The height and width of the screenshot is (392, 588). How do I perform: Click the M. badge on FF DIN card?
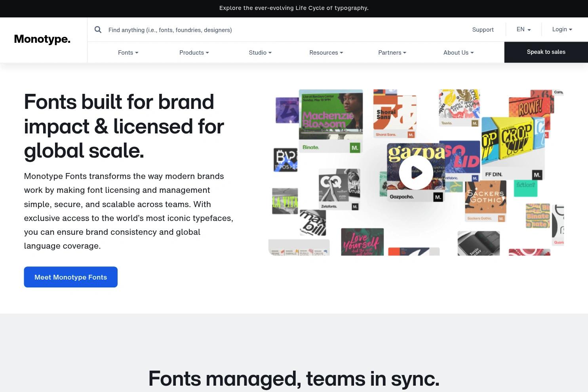(537, 175)
